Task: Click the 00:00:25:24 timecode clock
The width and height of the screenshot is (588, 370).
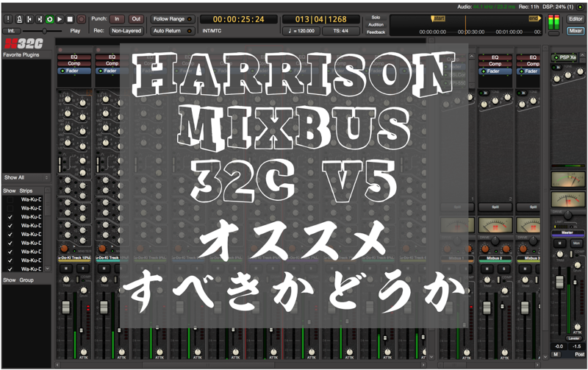Action: [238, 19]
